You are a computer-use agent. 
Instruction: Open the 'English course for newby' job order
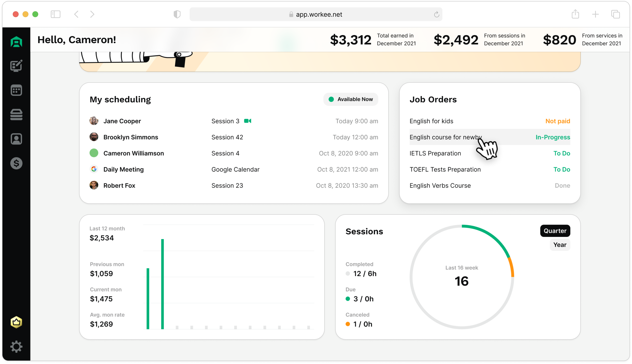pos(446,137)
